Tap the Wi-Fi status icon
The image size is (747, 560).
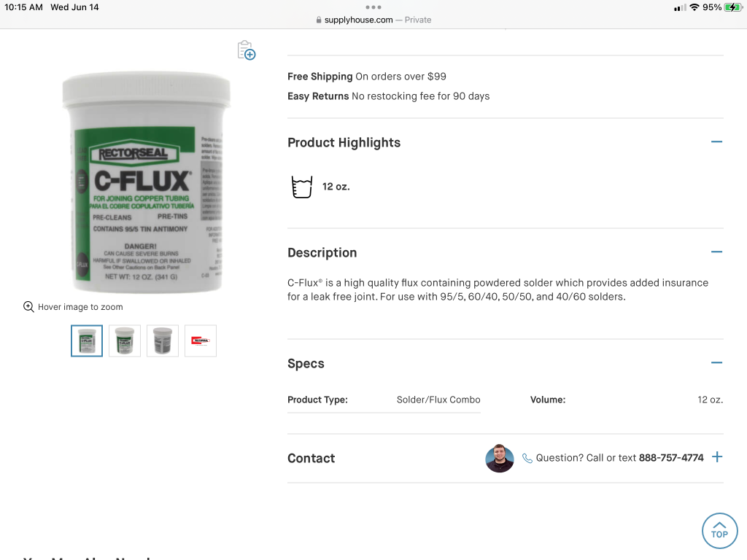(x=694, y=7)
